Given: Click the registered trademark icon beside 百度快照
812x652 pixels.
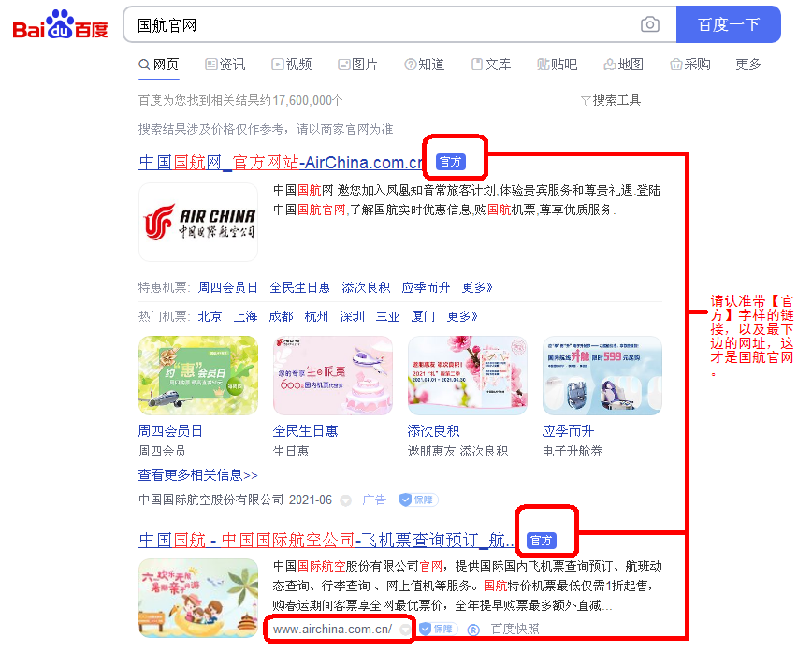Looking at the screenshot, I should [473, 630].
